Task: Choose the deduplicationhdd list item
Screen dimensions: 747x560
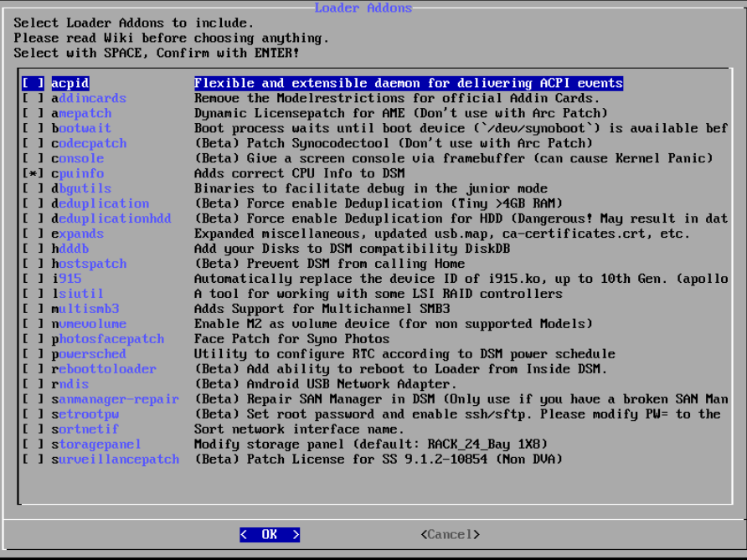Action: [x=111, y=219]
